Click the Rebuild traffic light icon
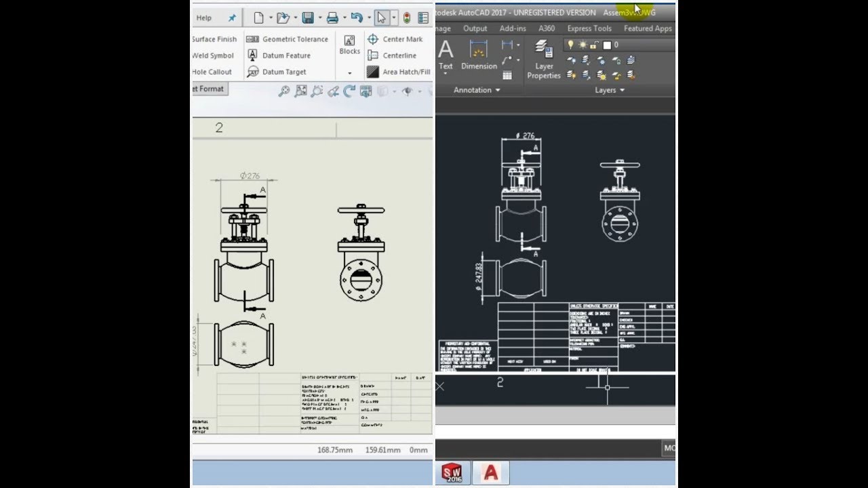The width and height of the screenshot is (868, 488). [407, 18]
